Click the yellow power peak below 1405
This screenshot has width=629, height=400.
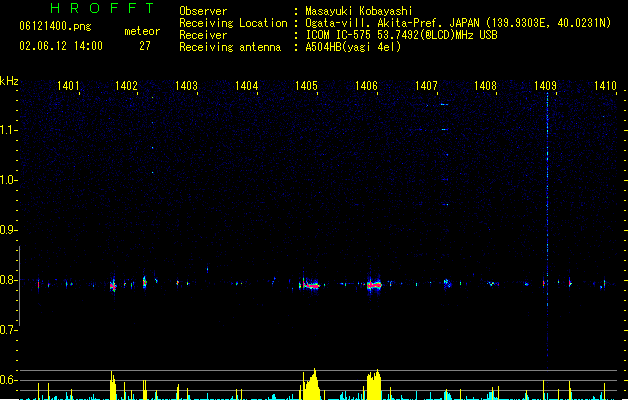pyautogui.click(x=311, y=385)
